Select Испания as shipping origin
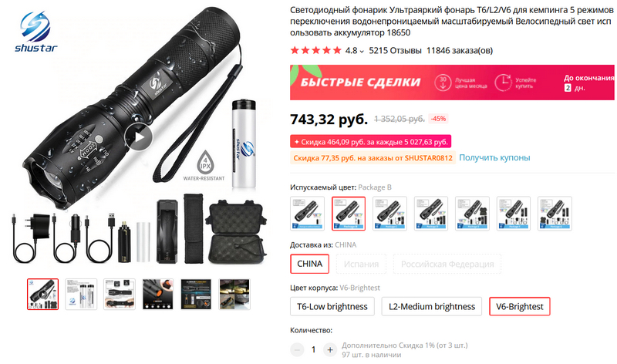Screen dimensions: 617x364 point(361,264)
